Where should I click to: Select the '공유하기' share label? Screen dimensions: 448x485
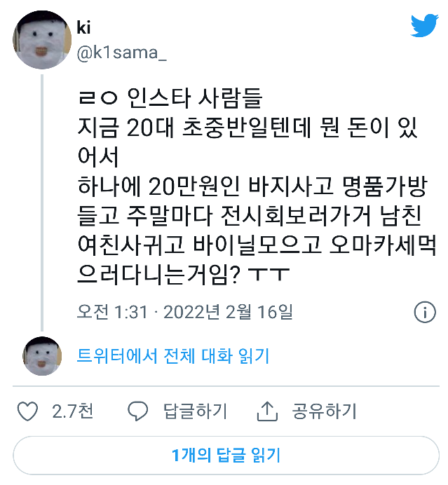[x=324, y=411]
